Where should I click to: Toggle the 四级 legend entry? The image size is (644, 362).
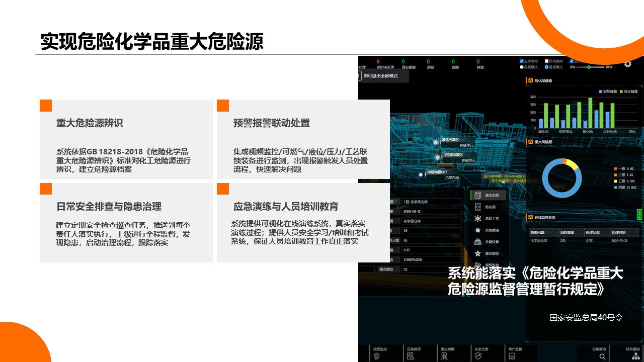625,187
